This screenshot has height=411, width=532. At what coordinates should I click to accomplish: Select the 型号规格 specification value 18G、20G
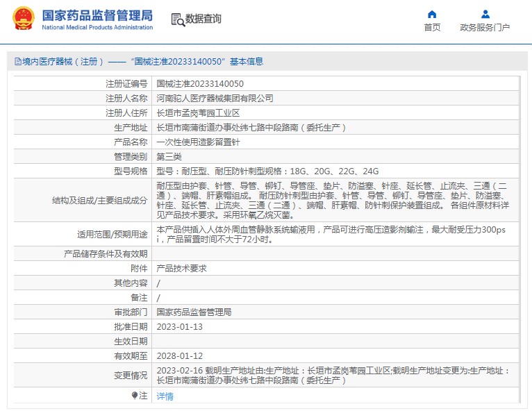(267, 171)
